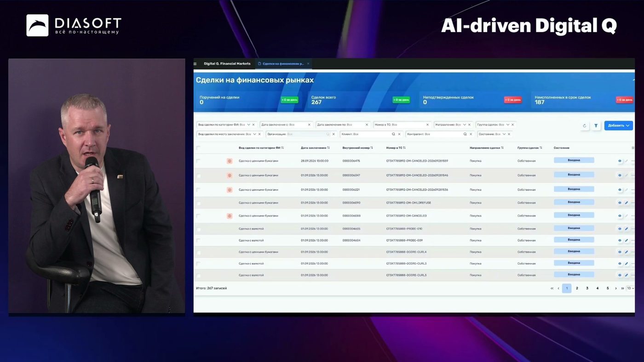Select the Сделки на финансовом р... tab
Viewport: 644px width, 362px height.
point(283,64)
